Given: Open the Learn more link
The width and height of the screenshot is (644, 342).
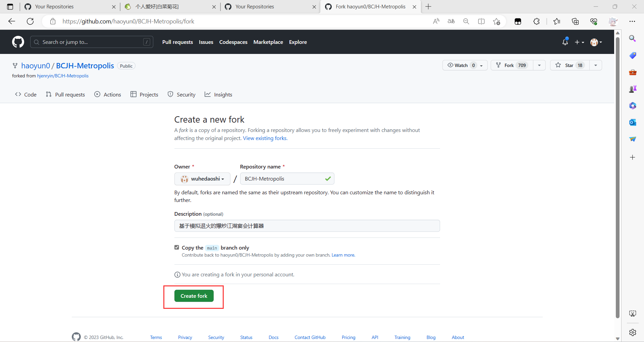Looking at the screenshot, I should coord(343,255).
